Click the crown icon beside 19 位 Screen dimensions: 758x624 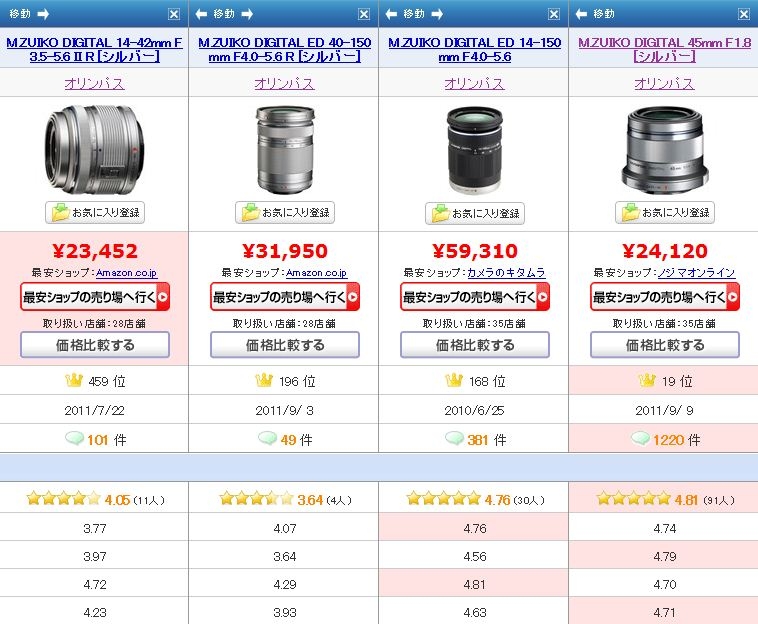[647, 380]
